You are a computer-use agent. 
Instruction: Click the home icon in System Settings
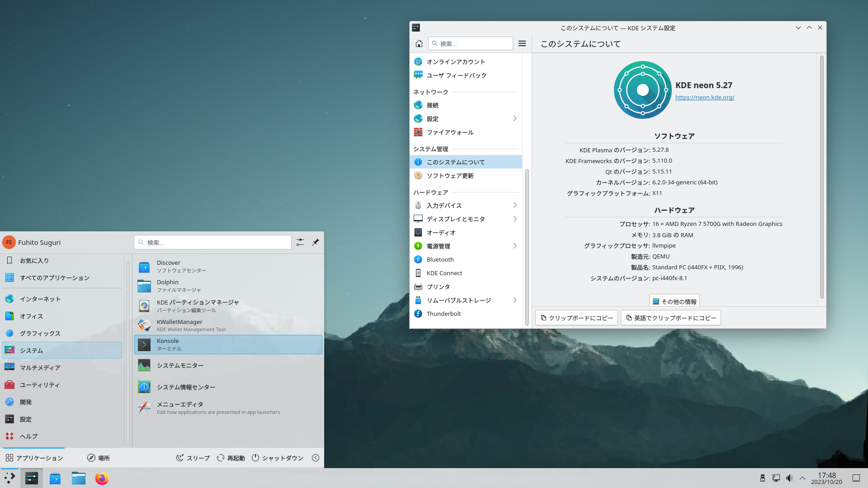click(x=419, y=43)
